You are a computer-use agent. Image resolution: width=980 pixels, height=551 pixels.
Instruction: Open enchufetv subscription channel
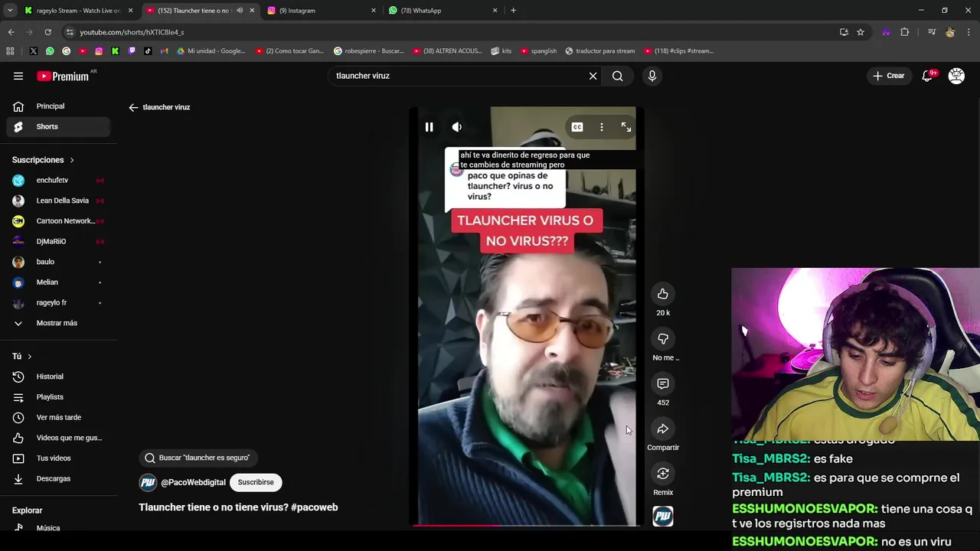point(58,180)
